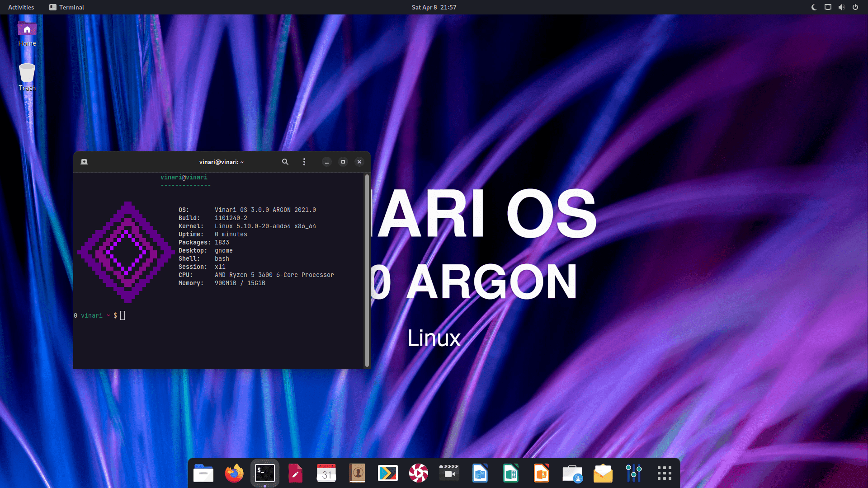Screen dimensions: 868x488
Task: Toggle night light moon icon in top bar
Action: point(814,7)
